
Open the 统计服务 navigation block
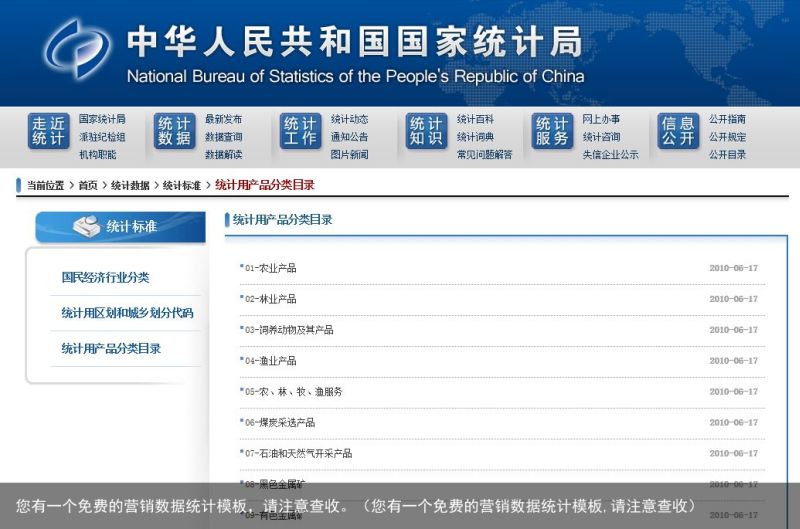point(552,131)
